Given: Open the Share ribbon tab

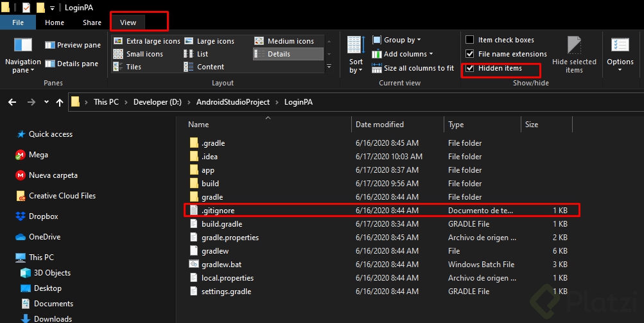Looking at the screenshot, I should (92, 22).
